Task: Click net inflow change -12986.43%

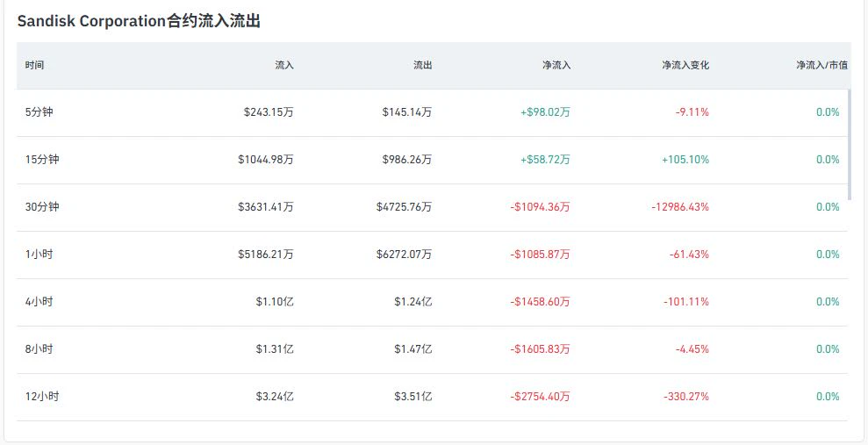Action: (x=680, y=207)
